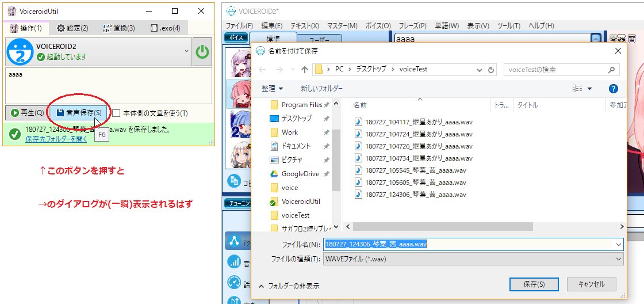
Task: Open the ツール(T) menu in VOICEROID2
Action: pos(508,25)
